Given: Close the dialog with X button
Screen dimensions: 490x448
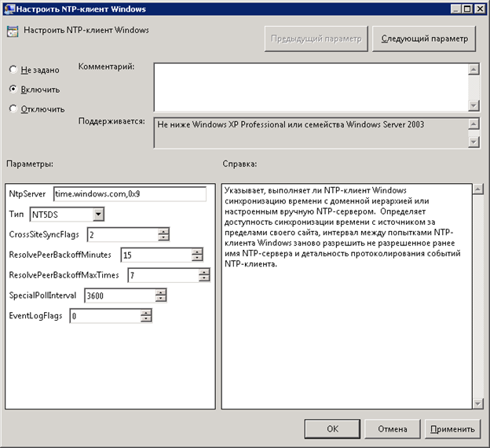Looking at the screenshot, I should click(479, 9).
